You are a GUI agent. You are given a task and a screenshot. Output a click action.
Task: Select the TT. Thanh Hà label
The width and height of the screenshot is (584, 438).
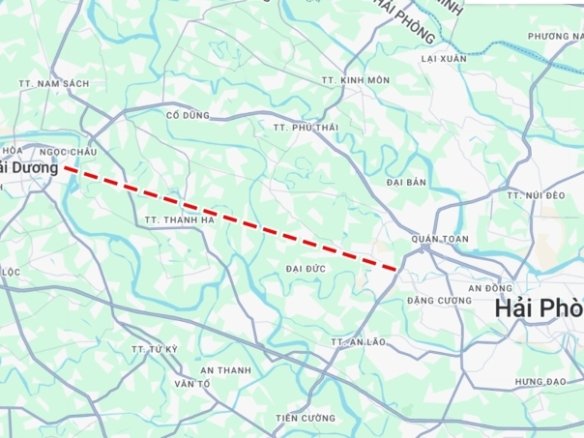click(x=180, y=220)
